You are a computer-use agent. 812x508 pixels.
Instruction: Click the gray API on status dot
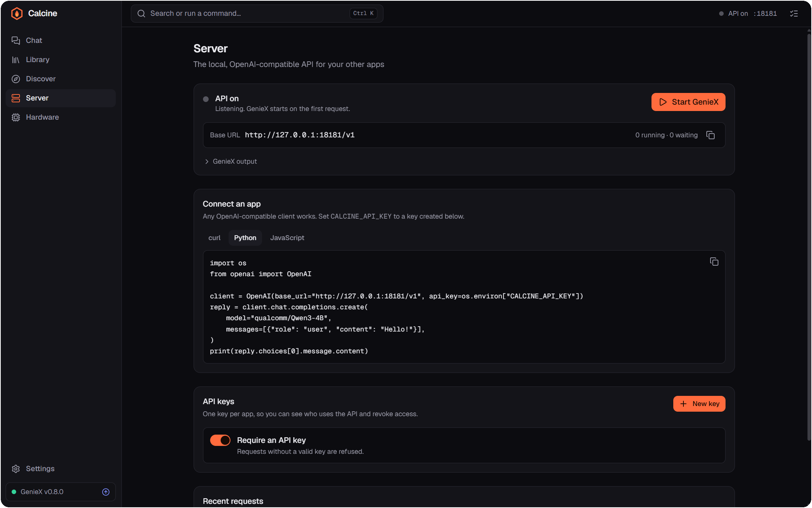[x=206, y=99]
